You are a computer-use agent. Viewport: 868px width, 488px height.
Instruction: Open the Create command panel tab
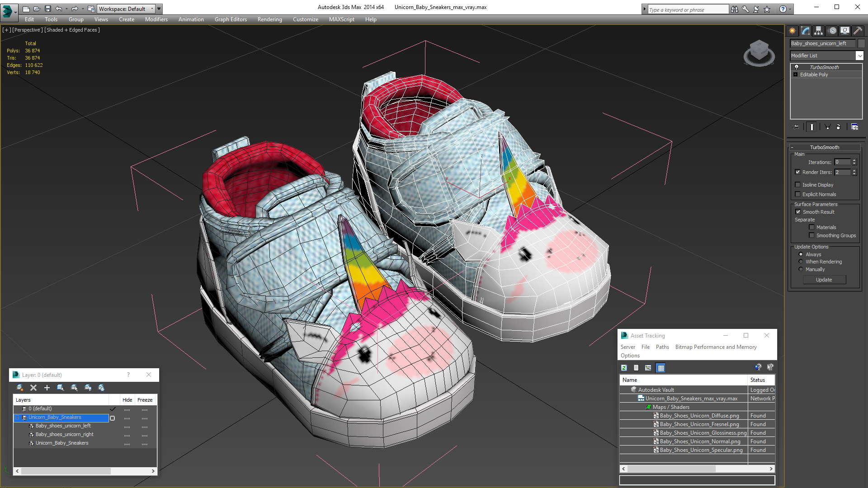793,31
